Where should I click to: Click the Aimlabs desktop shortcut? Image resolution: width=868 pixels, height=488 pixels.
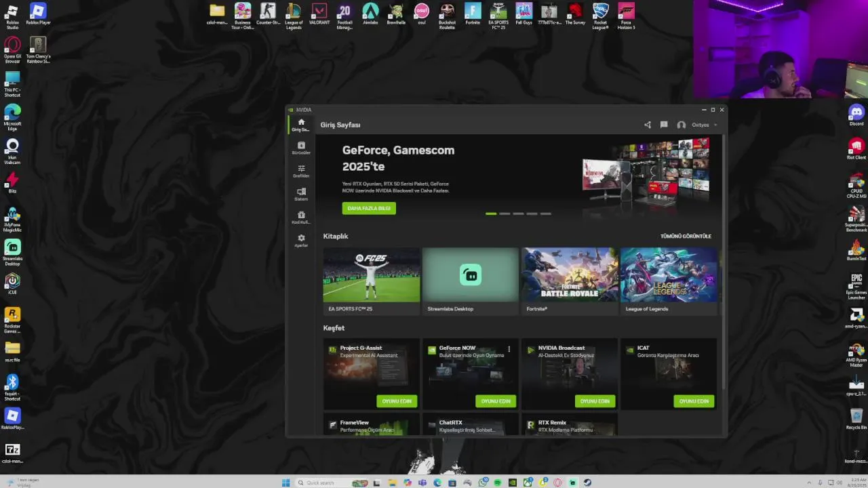point(370,14)
